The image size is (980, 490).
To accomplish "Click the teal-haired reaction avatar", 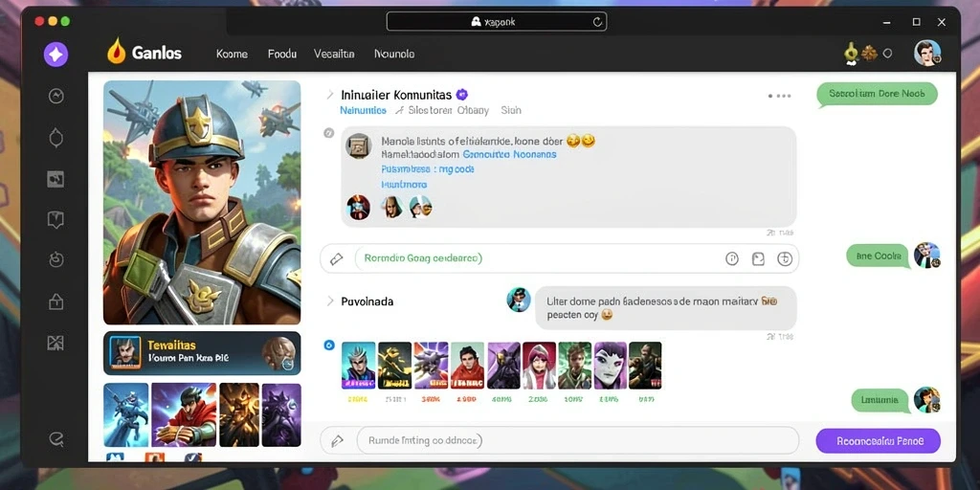I will [x=421, y=207].
